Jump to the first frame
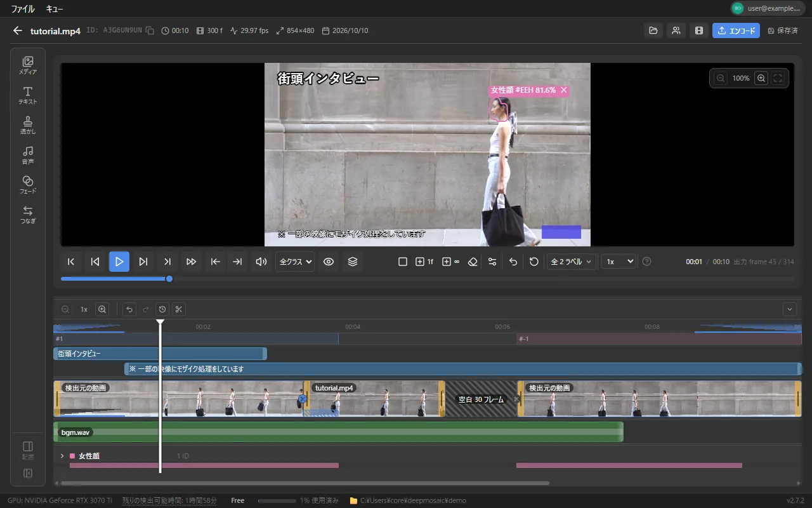This screenshot has width=812, height=508. pyautogui.click(x=71, y=262)
